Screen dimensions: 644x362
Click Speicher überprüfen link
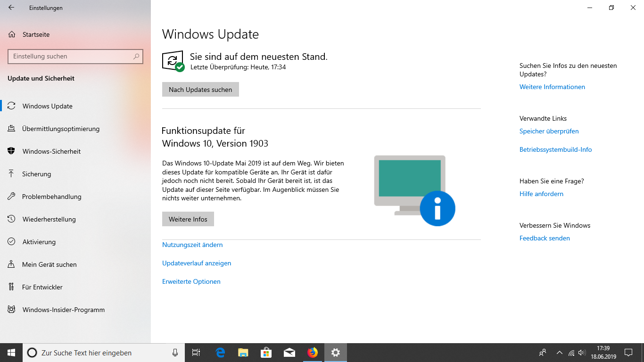tap(549, 131)
